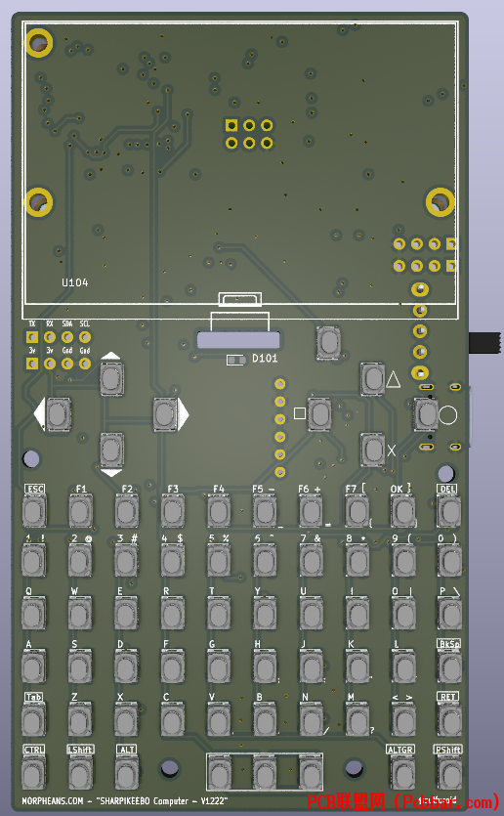Screen dimensions: 504x816
Task: Click the G key label
Action: [212, 644]
